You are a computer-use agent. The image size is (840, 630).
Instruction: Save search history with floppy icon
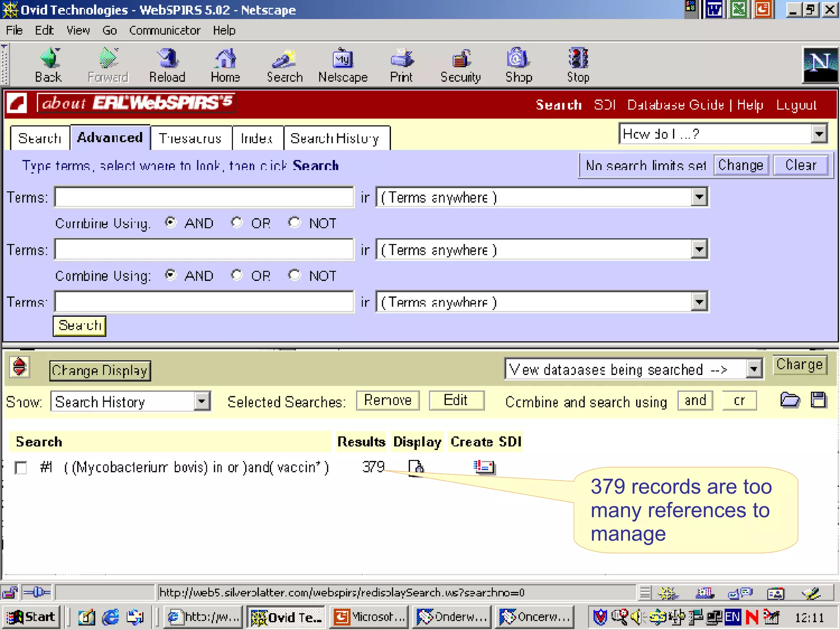(819, 400)
